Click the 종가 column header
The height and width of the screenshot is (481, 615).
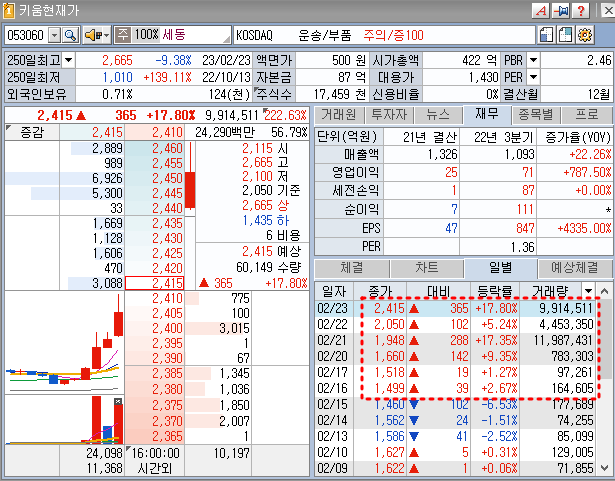[x=380, y=291]
